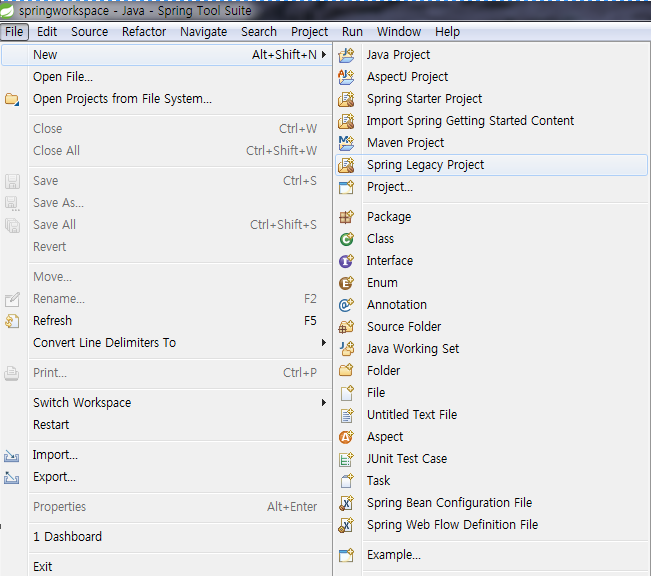Screen dimensions: 651x576
Task: Click the Java Working Set icon
Action: click(346, 349)
